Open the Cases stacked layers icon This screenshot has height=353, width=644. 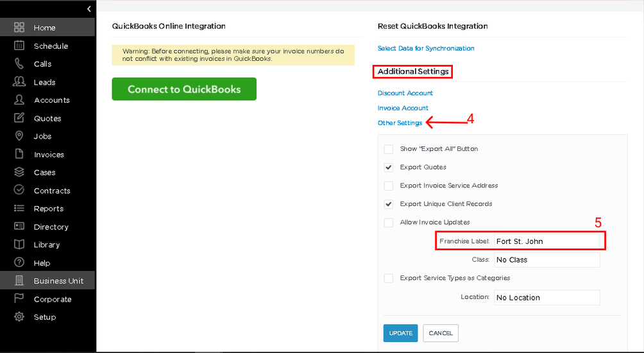point(19,172)
